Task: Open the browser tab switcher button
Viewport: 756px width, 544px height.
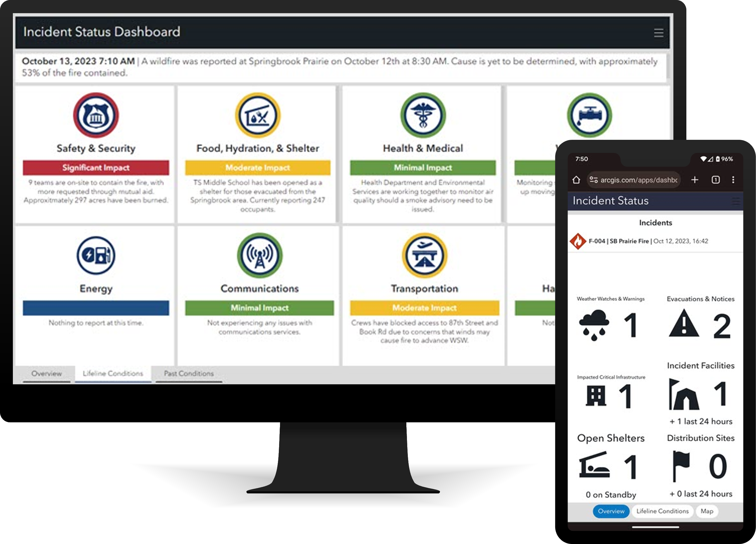Action: [x=715, y=180]
